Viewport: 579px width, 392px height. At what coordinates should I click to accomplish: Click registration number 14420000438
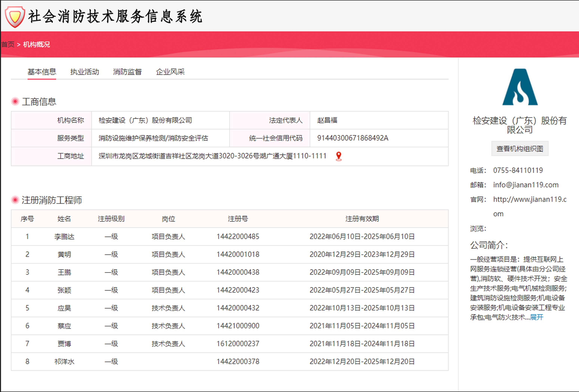click(x=238, y=272)
